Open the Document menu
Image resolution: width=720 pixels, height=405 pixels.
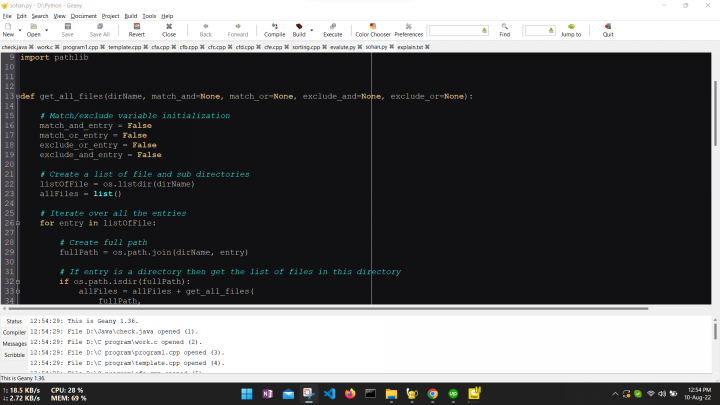(84, 16)
